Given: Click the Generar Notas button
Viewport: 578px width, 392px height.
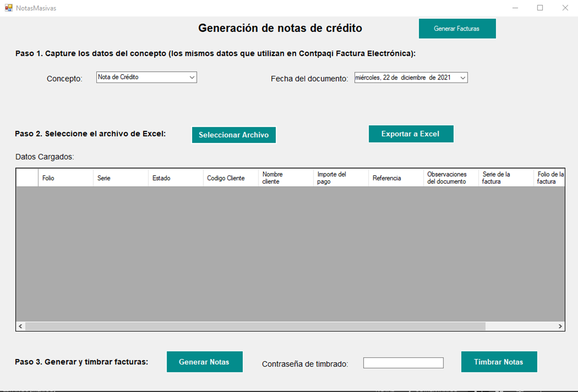Looking at the screenshot, I should pyautogui.click(x=204, y=362).
